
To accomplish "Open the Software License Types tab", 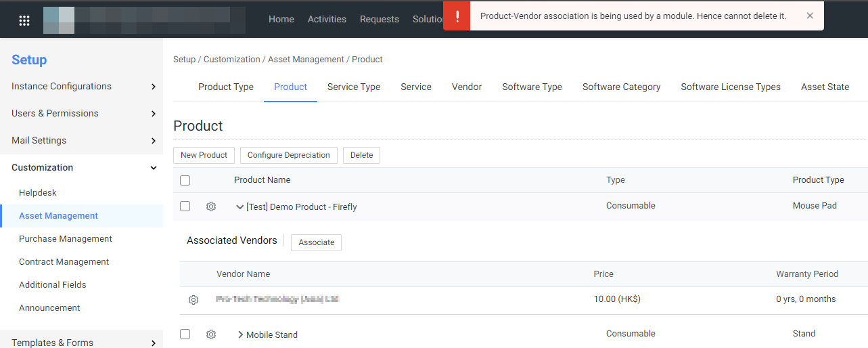I will pos(731,87).
